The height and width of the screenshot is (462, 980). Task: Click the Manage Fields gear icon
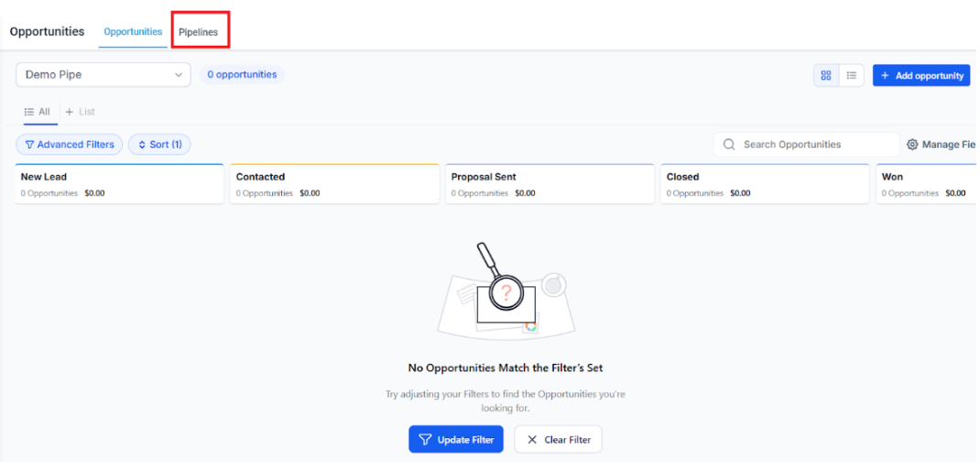912,145
